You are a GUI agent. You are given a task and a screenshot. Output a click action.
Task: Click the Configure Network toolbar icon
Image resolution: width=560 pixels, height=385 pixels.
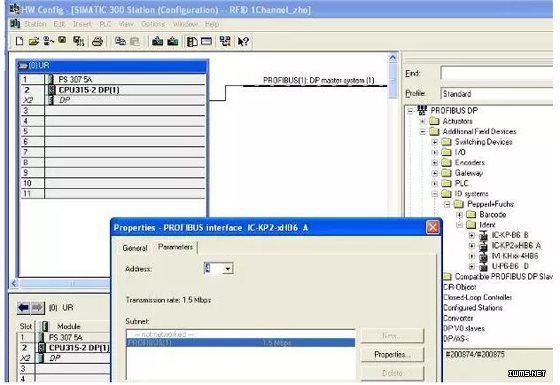pos(225,41)
